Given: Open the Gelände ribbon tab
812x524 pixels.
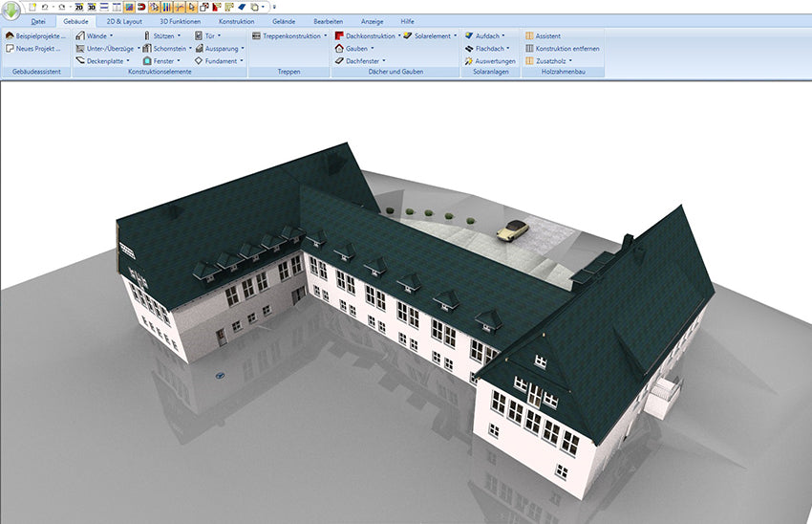Looking at the screenshot, I should tap(285, 20).
